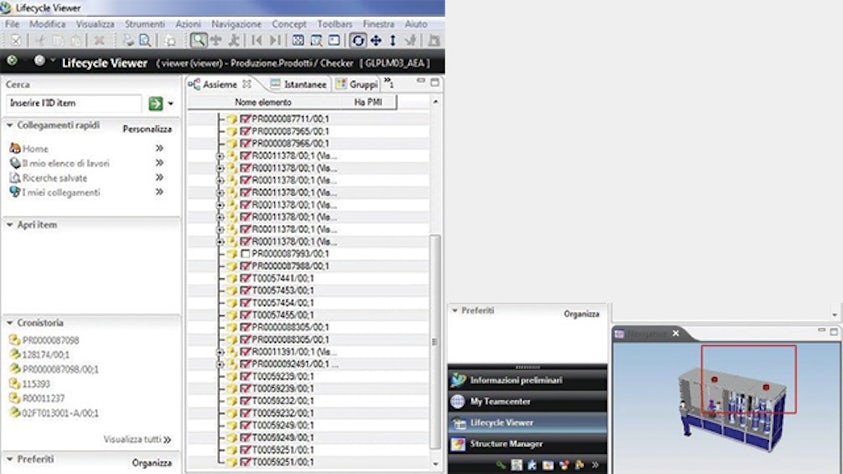This screenshot has width=843, height=474.
Task: Click the assembly tree vertical scrollbar thumb
Action: pos(435,341)
